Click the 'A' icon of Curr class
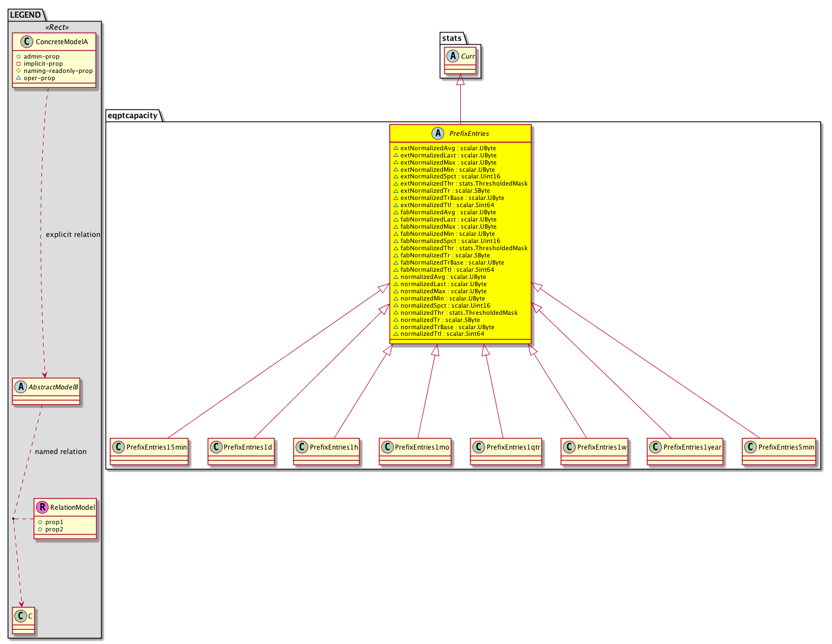 tap(452, 56)
